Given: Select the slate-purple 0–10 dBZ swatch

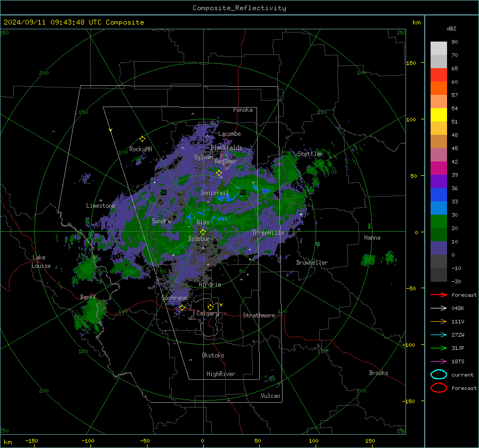Looking at the screenshot, I should click(439, 248).
